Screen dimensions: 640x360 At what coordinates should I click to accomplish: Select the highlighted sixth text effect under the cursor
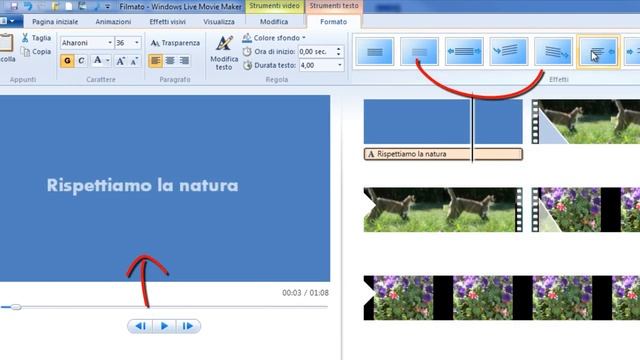coord(598,51)
